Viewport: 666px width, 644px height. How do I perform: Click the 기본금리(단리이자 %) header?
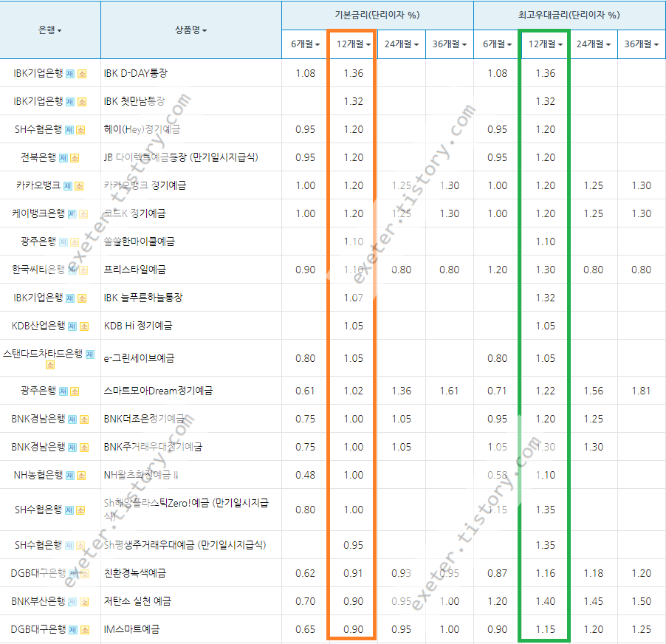tap(377, 15)
